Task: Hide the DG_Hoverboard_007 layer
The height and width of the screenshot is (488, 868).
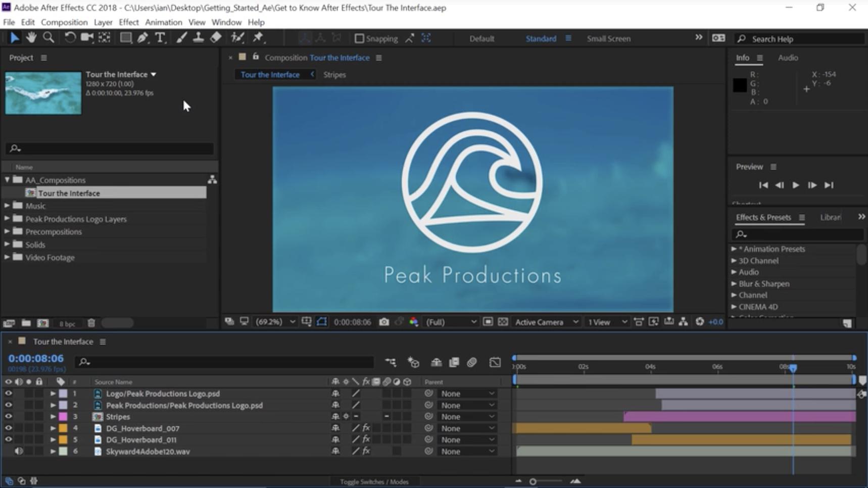Action: click(x=8, y=428)
